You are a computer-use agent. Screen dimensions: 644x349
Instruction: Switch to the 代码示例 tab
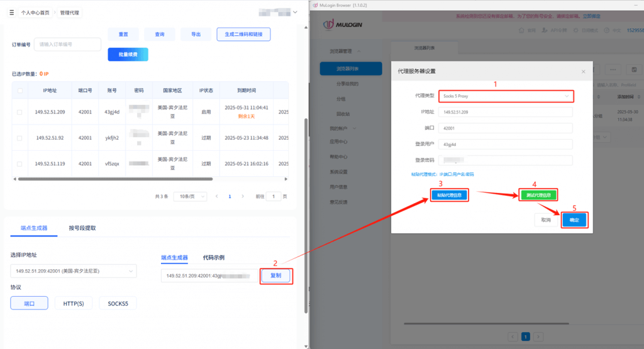214,257
